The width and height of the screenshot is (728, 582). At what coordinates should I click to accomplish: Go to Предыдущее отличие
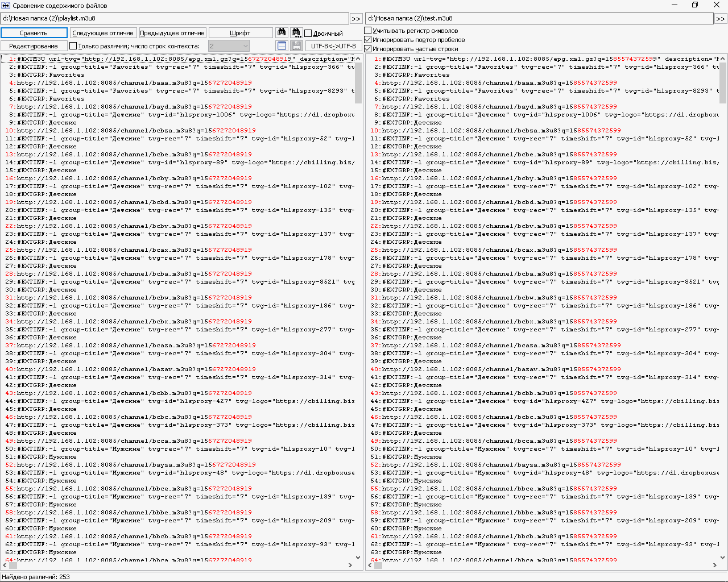171,32
